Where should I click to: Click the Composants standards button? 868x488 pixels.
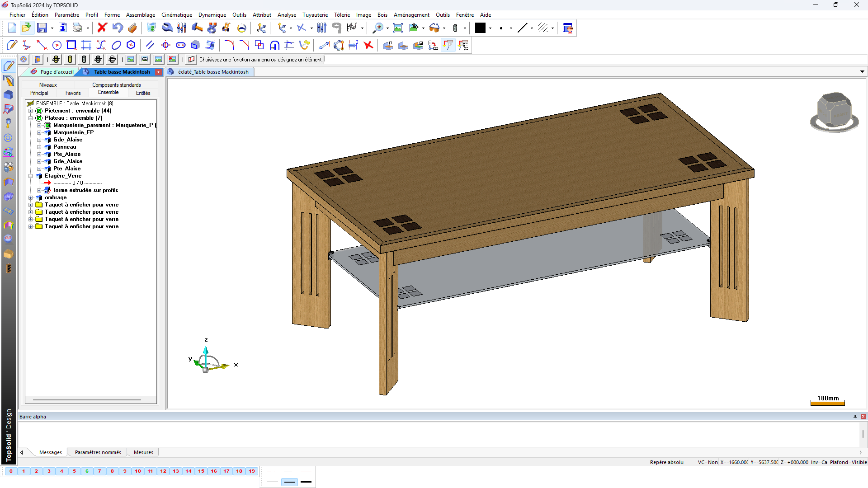pos(116,85)
